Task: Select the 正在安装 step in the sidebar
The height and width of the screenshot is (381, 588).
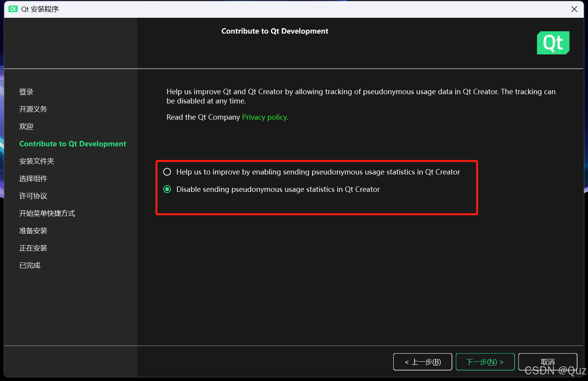Action: coord(33,248)
